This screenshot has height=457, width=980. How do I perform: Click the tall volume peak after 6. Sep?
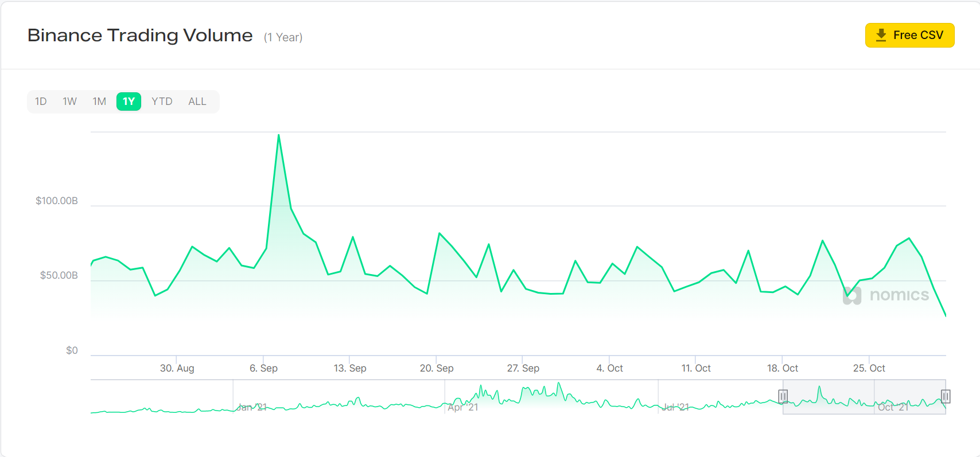pyautogui.click(x=279, y=136)
